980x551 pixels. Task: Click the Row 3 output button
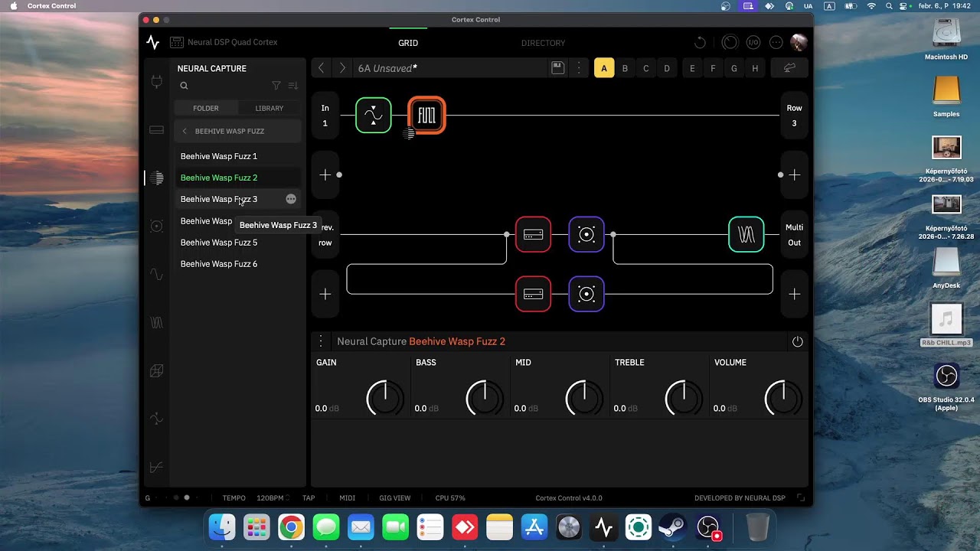coord(794,116)
